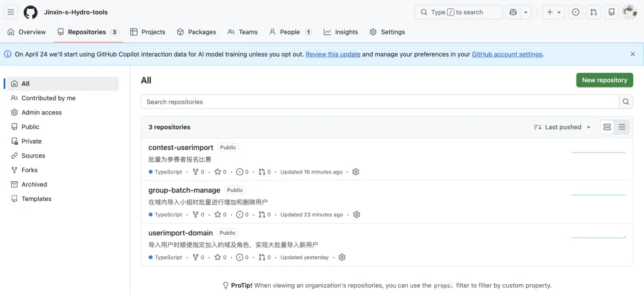Screen dimensions: 644x295
Task: Focus the Search repositories input field
Action: (x=380, y=102)
